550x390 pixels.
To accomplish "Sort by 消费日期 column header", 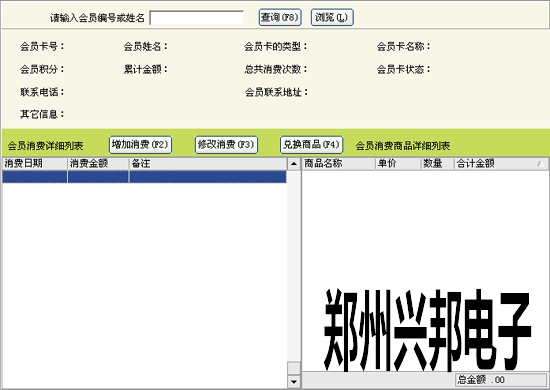I will pos(35,163).
